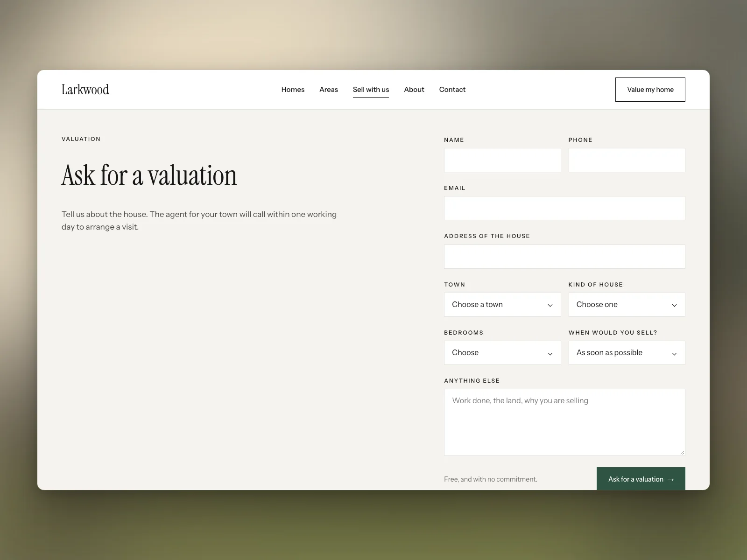Navigate to Contact

[x=452, y=90]
